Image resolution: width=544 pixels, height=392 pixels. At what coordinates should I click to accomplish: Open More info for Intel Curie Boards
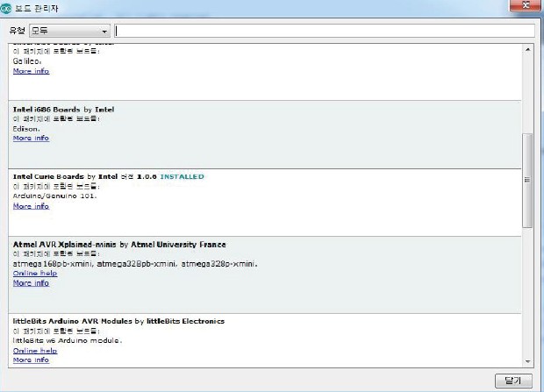coord(32,206)
